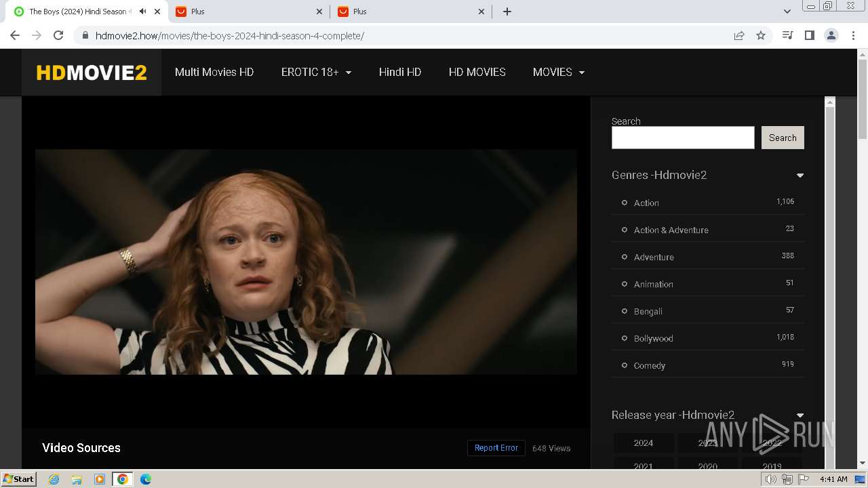Close the second Plus tab
The height and width of the screenshot is (488, 868).
[481, 12]
